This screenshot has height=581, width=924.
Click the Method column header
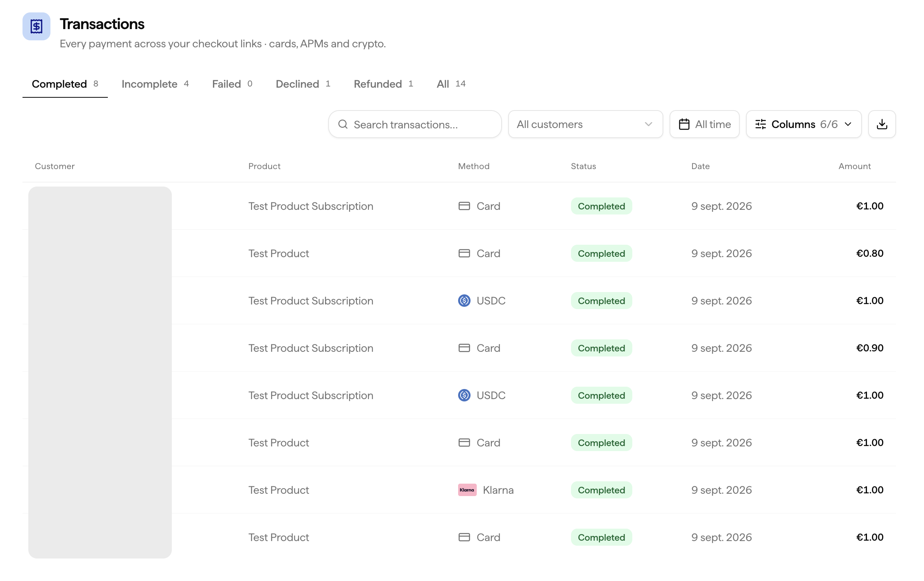[x=474, y=166]
